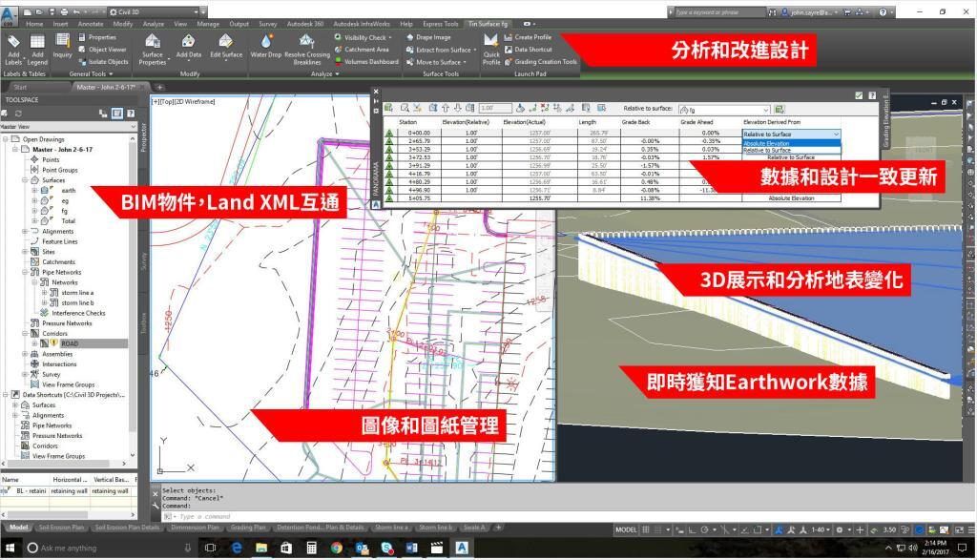This screenshot has height=560, width=977.
Task: Expand Extract from Surface dropdown
Action: coord(475,50)
